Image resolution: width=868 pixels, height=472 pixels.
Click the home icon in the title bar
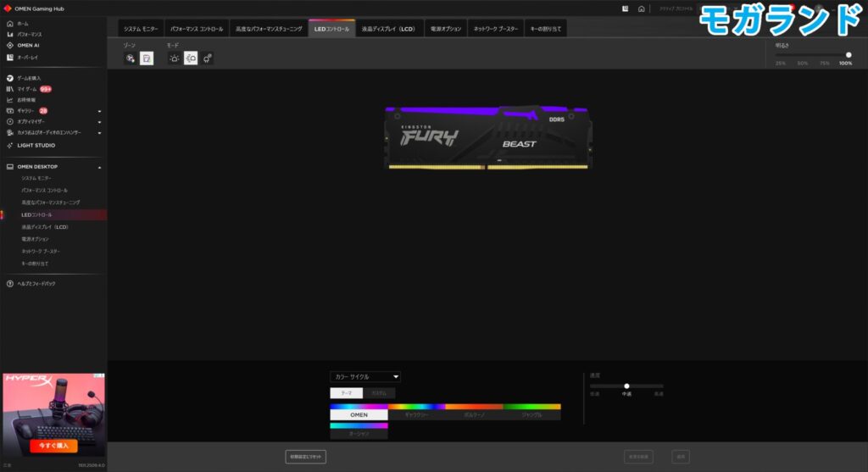click(642, 8)
